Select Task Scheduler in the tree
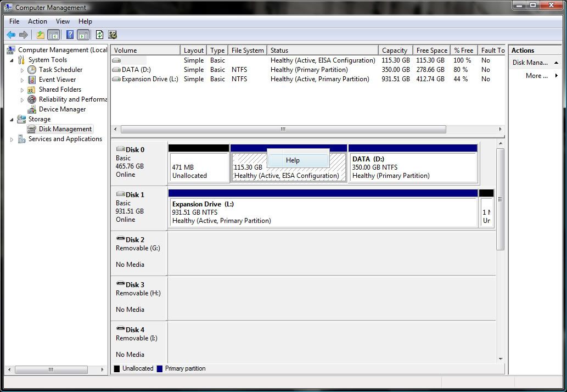Screen dimensions: 567x392 (x=60, y=69)
